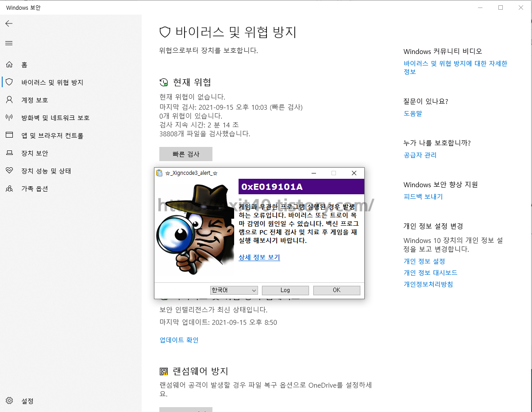This screenshot has width=532, height=412.
Task: Open the 개인 정보 대시보드 link
Action: click(431, 273)
